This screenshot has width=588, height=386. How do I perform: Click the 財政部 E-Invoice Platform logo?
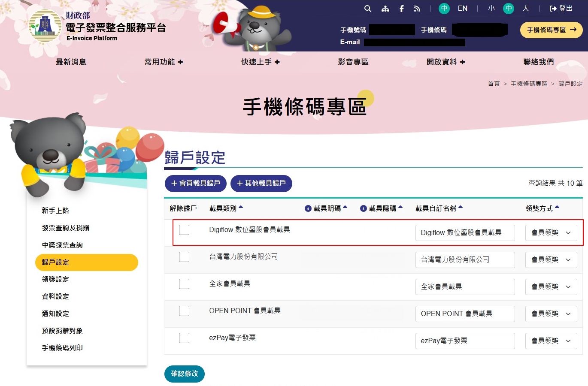(x=45, y=27)
